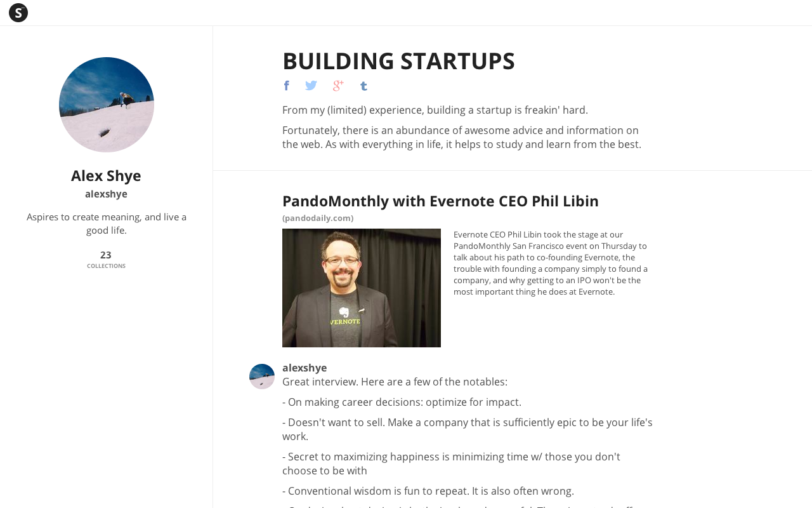Share collection on Twitter

pos(311,86)
